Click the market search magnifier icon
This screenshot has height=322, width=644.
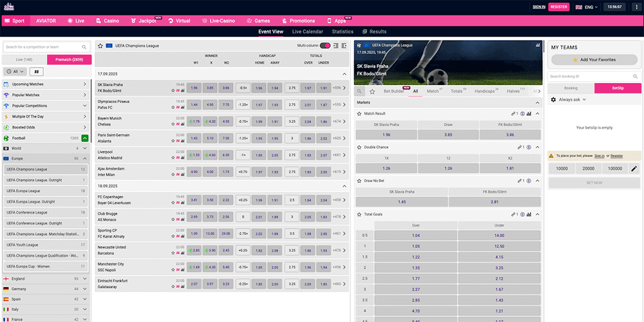tap(359, 91)
